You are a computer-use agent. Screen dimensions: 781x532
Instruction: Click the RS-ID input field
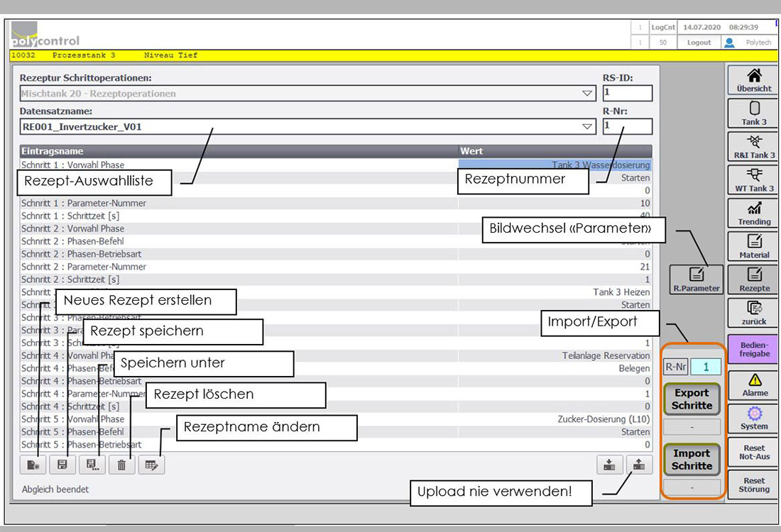pyautogui.click(x=627, y=94)
